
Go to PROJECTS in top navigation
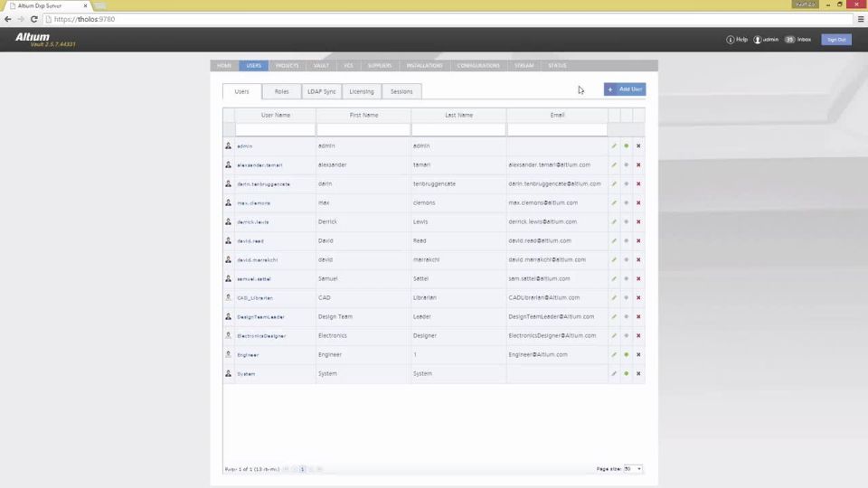287,65
